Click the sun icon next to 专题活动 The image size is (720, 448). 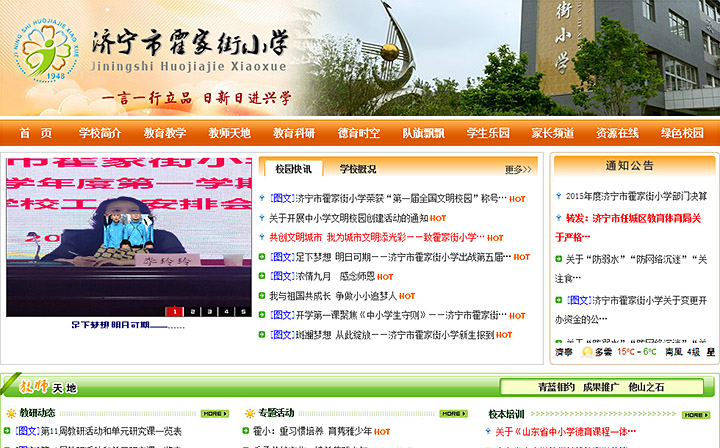(248, 413)
